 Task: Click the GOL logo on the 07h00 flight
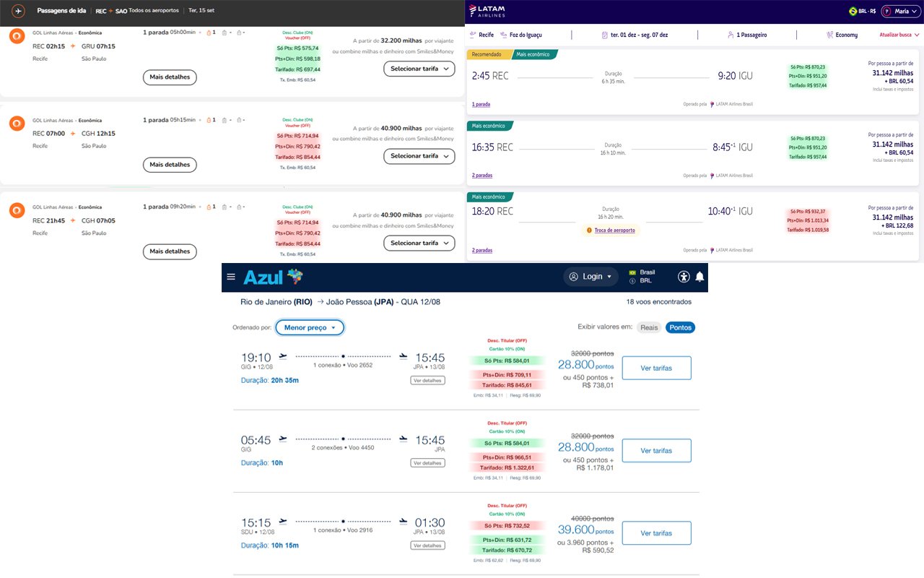pos(17,124)
